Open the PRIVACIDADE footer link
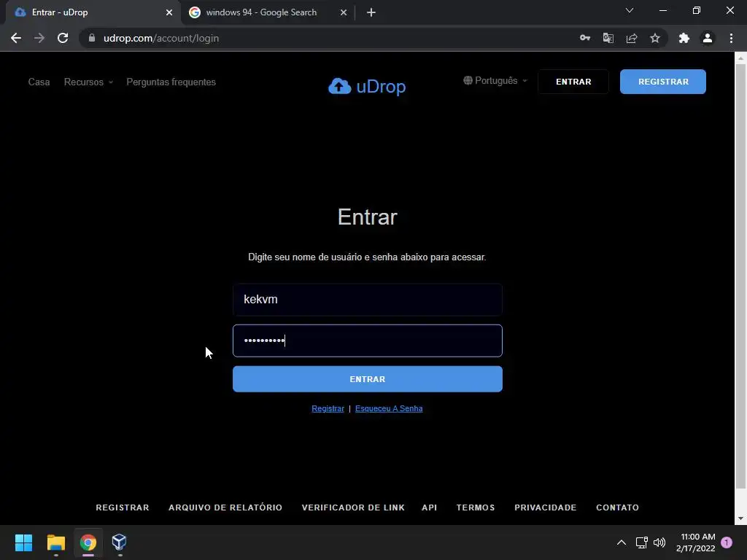 tap(546, 507)
